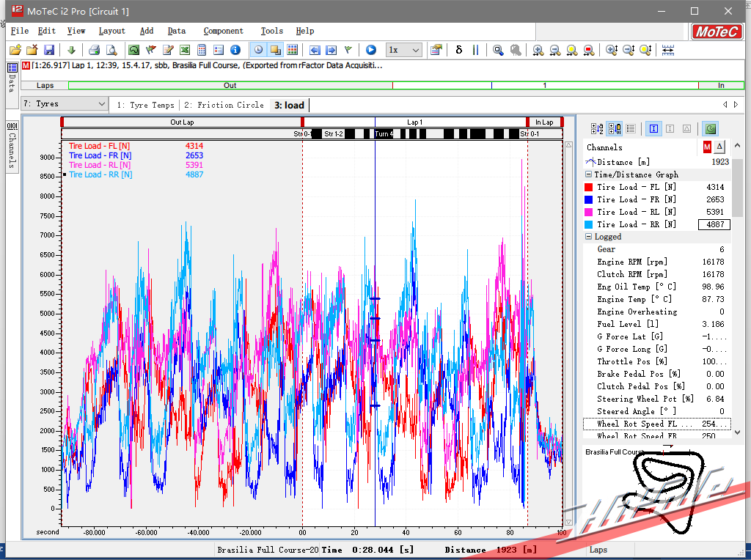The image size is (751, 560).
Task: Click the Print toolbar icon
Action: coord(95,50)
